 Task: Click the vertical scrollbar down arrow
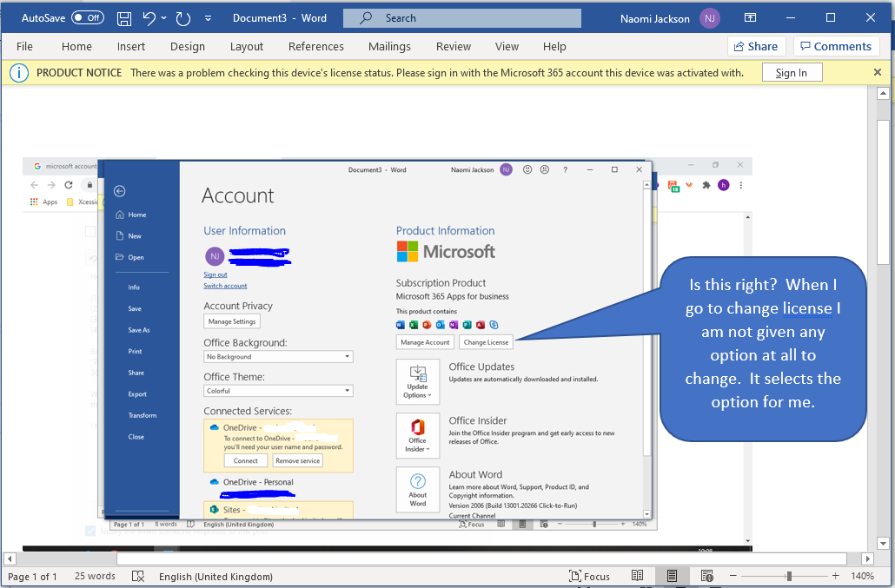pyautogui.click(x=883, y=544)
